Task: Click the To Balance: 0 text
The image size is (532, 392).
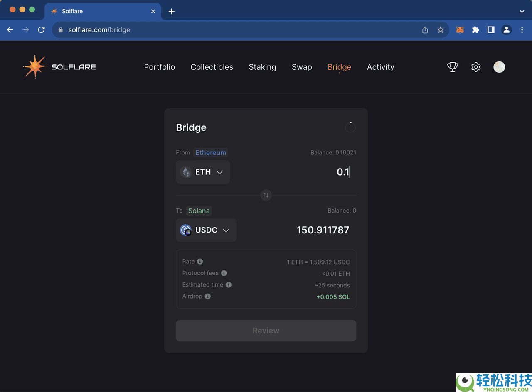Action: click(x=342, y=211)
